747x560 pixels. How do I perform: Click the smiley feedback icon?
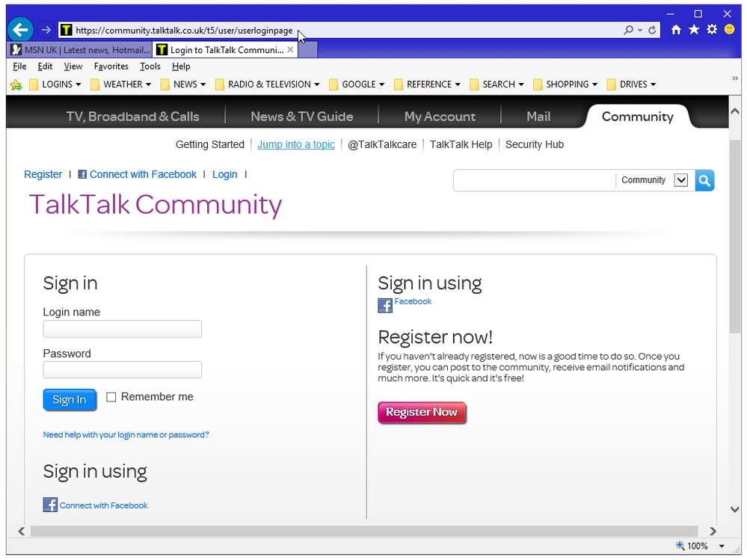pos(729,29)
